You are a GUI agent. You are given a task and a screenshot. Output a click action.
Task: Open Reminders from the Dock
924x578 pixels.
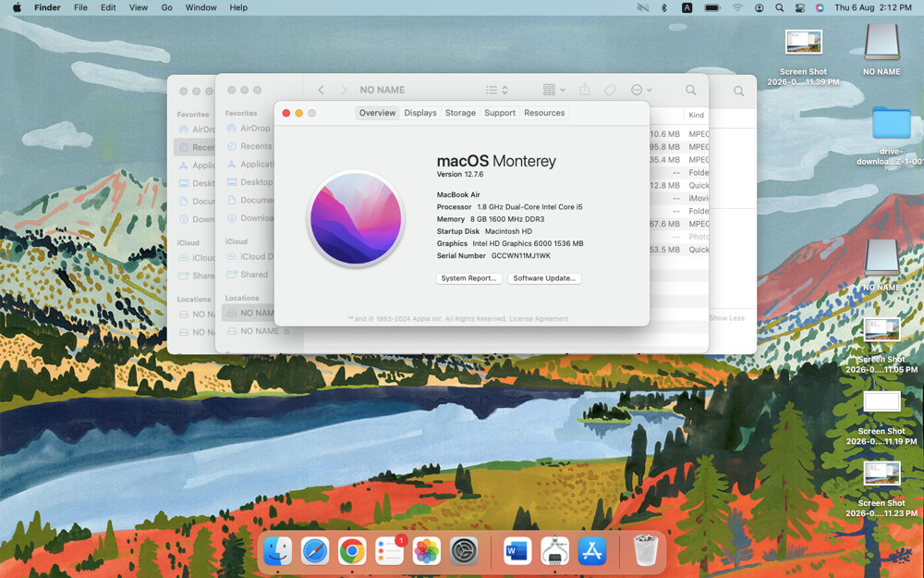click(390, 551)
